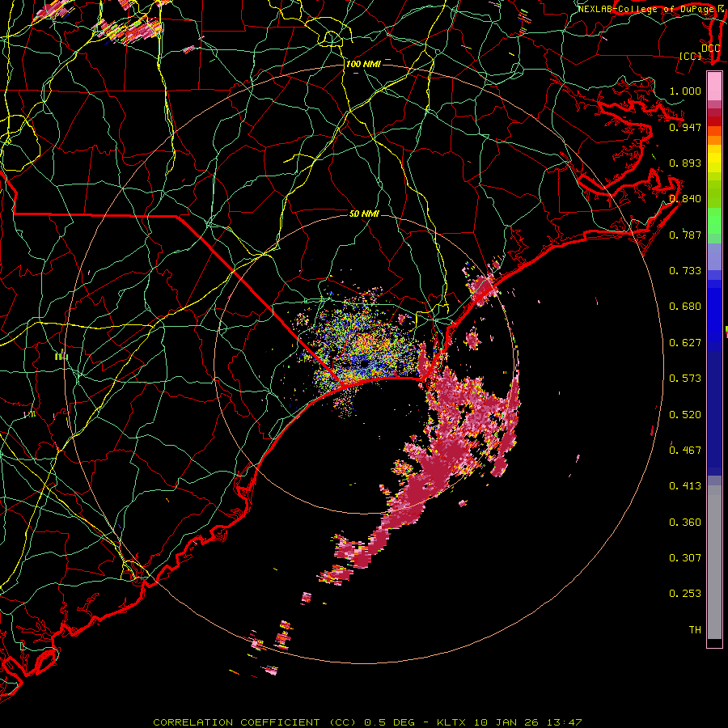
Task: Select the 0.893 legend value
Action: coord(685,163)
